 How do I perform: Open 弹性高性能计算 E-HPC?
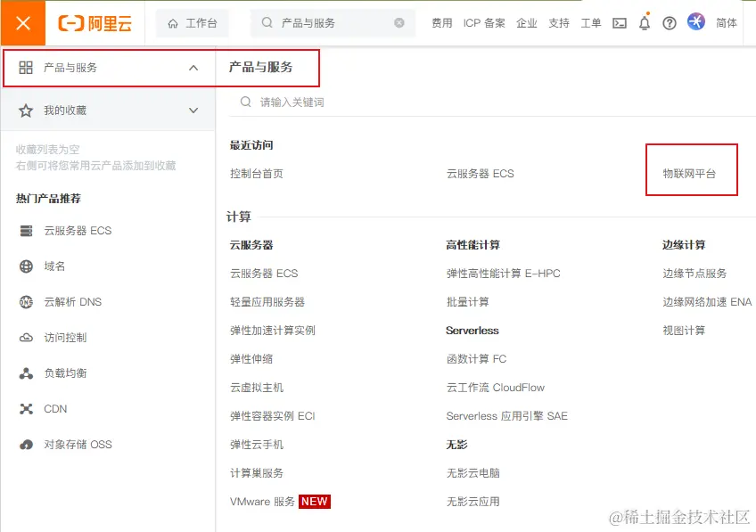pos(503,274)
